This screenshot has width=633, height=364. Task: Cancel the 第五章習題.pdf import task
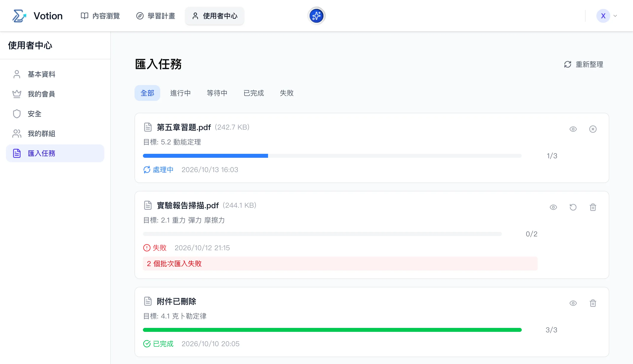point(593,129)
